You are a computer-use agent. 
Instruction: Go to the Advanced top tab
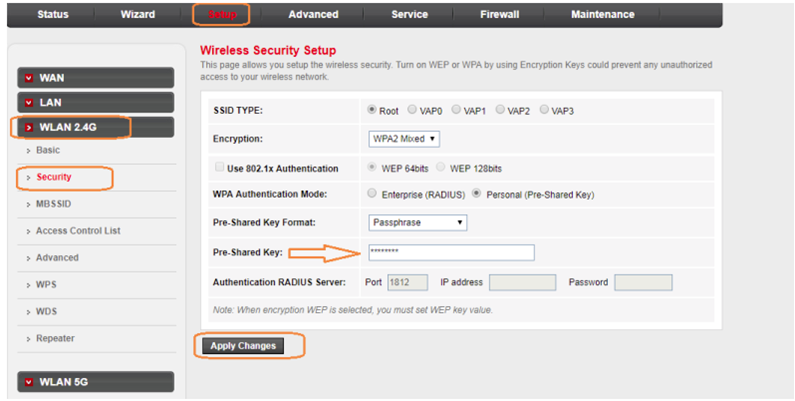point(313,14)
